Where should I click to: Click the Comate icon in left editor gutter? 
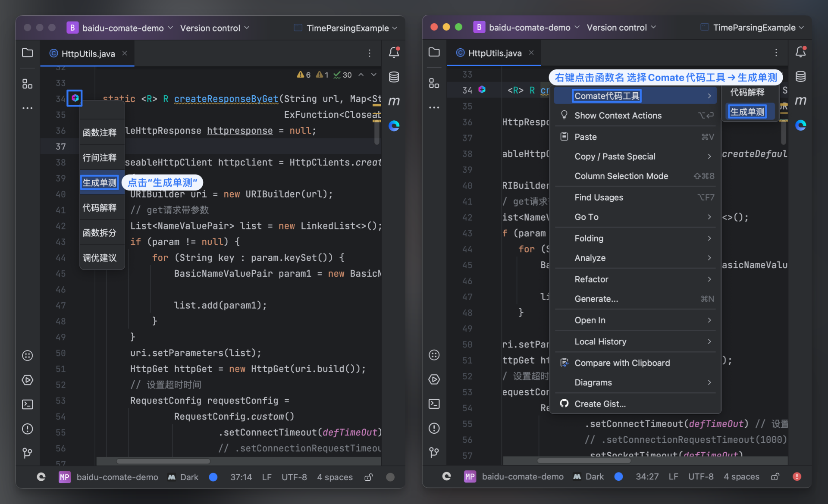pos(75,98)
